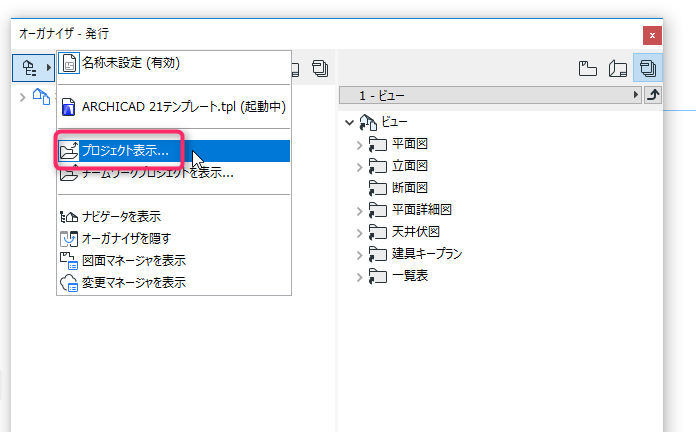Choose ナビゲータを表示 option
Screen dimensions: 696x432
point(174,217)
